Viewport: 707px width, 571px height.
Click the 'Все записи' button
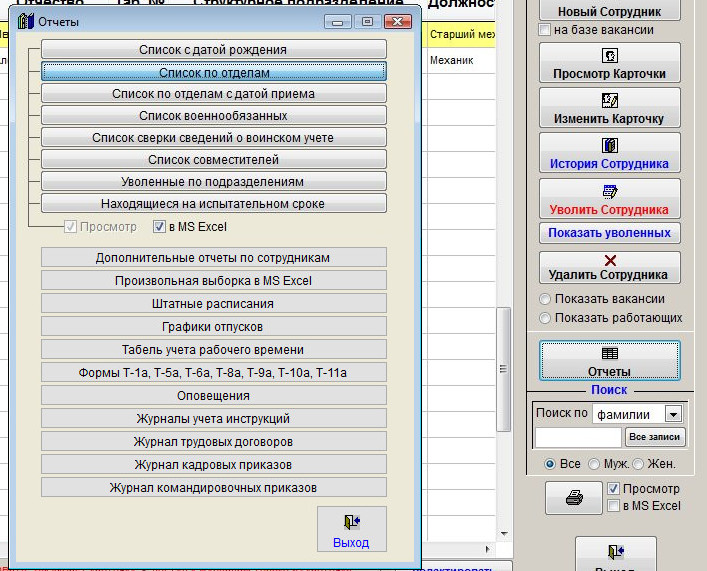[655, 437]
